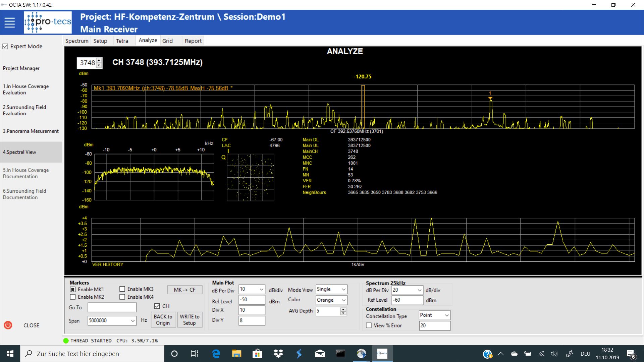The image size is (644, 362).
Task: Open the hamburger menu icon
Action: coord(9,23)
